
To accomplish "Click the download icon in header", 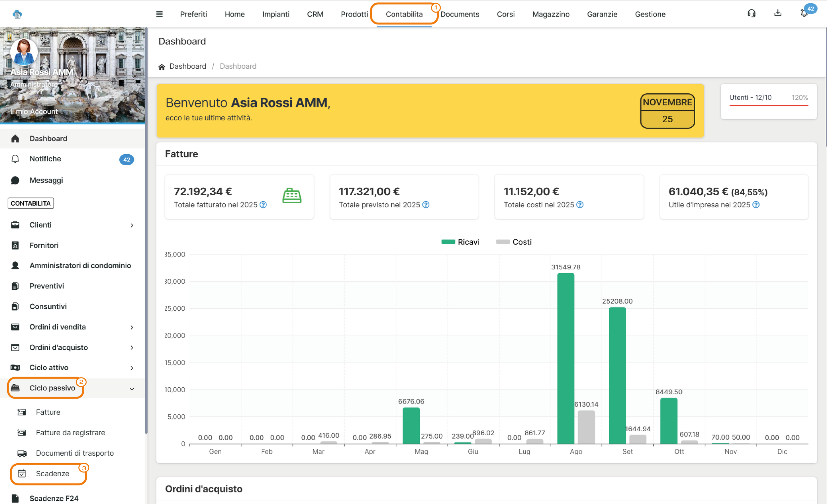I will [x=778, y=14].
